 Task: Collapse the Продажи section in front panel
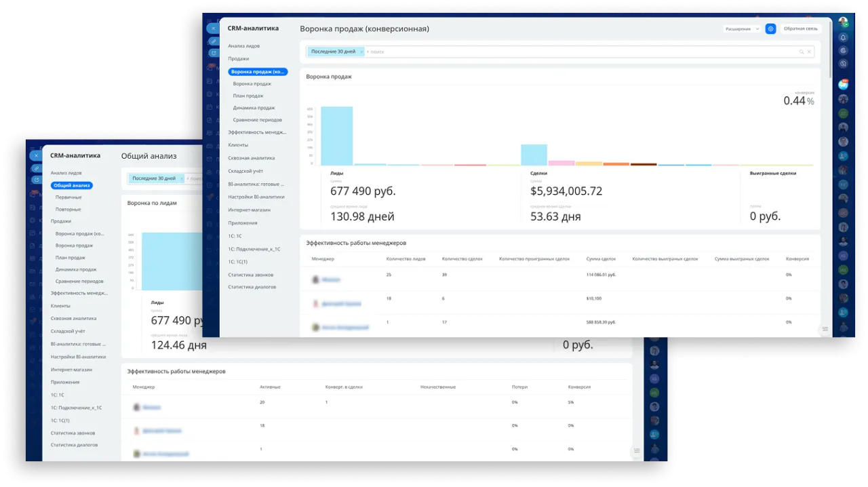[x=238, y=59]
